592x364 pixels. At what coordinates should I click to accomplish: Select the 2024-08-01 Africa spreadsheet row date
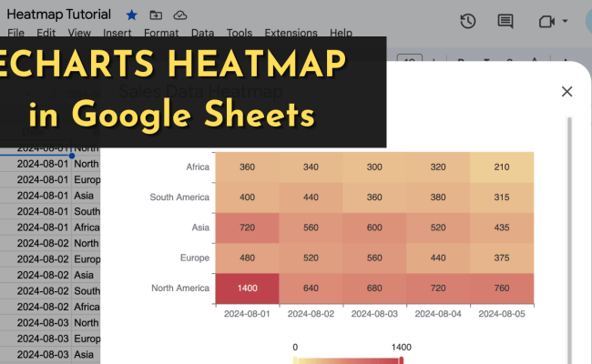43,227
